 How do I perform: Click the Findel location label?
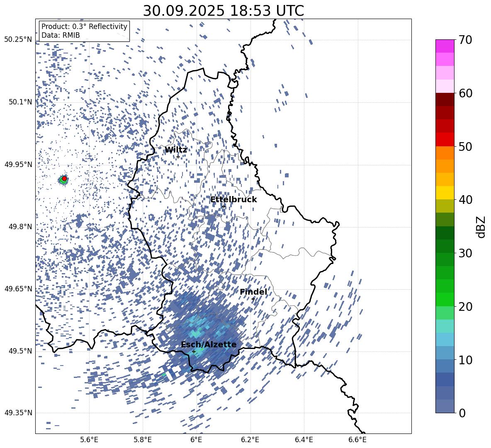pyautogui.click(x=253, y=292)
